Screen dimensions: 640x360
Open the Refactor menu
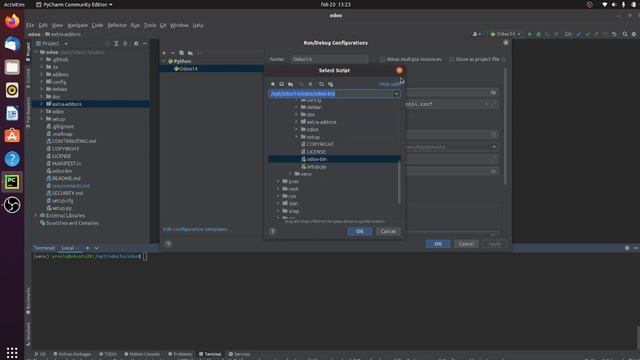117,25
